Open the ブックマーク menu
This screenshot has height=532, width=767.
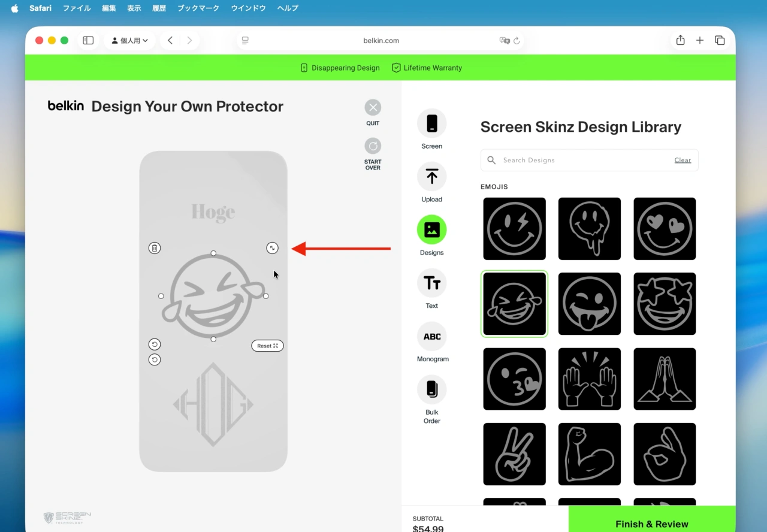coord(198,8)
